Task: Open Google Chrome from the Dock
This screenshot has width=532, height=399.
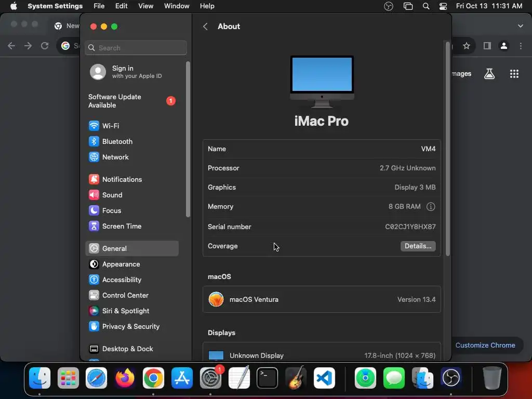Action: click(153, 378)
